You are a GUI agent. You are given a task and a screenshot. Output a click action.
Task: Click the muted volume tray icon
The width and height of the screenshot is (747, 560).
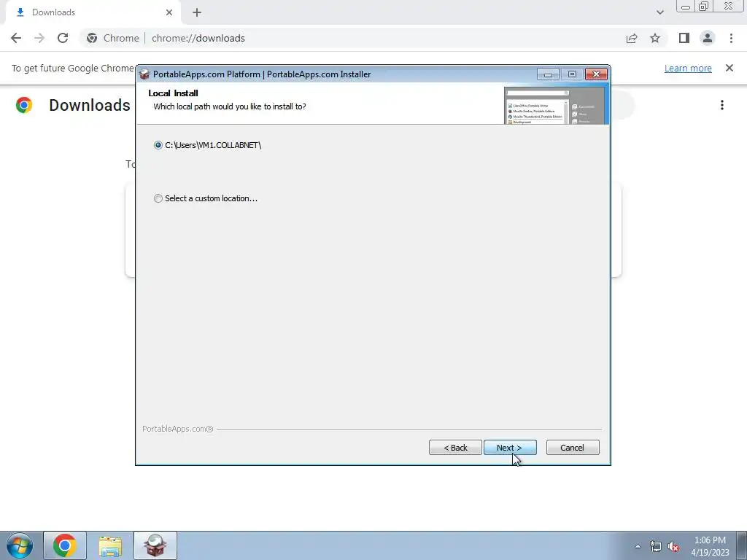673,546
